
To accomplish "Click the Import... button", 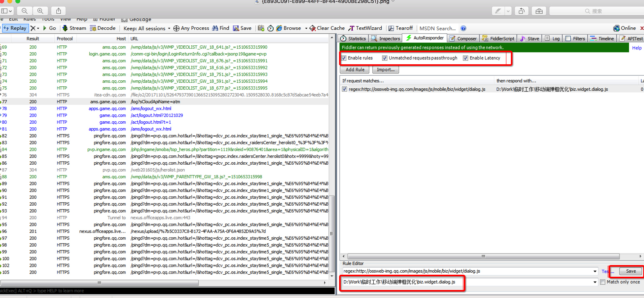I will tap(386, 70).
